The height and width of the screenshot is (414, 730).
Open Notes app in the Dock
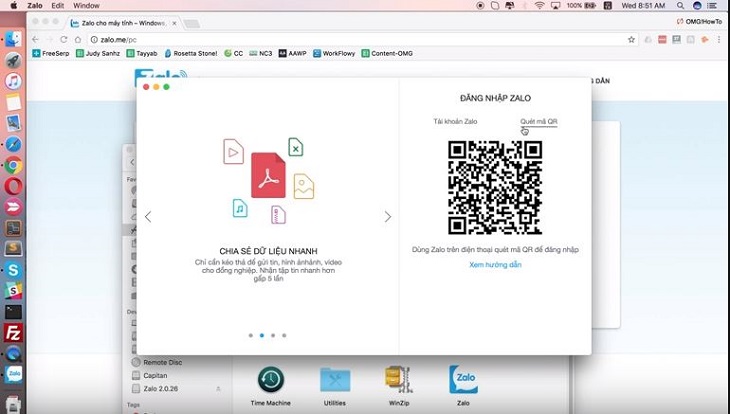[x=13, y=102]
